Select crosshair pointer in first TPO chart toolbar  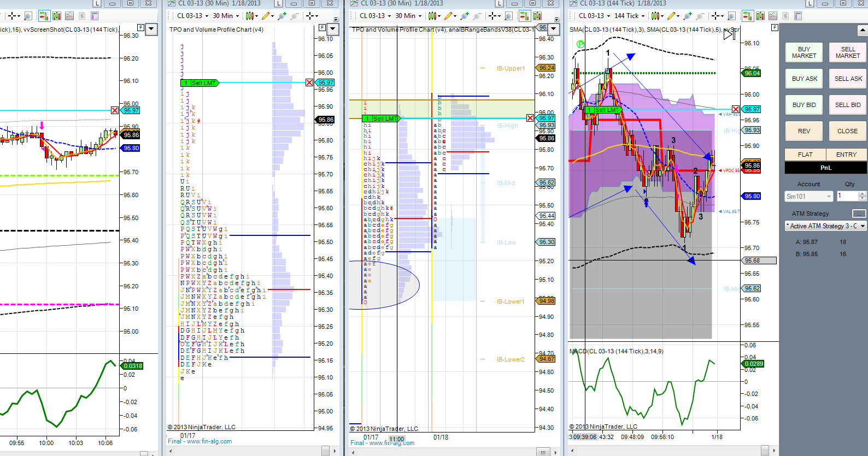[310, 16]
